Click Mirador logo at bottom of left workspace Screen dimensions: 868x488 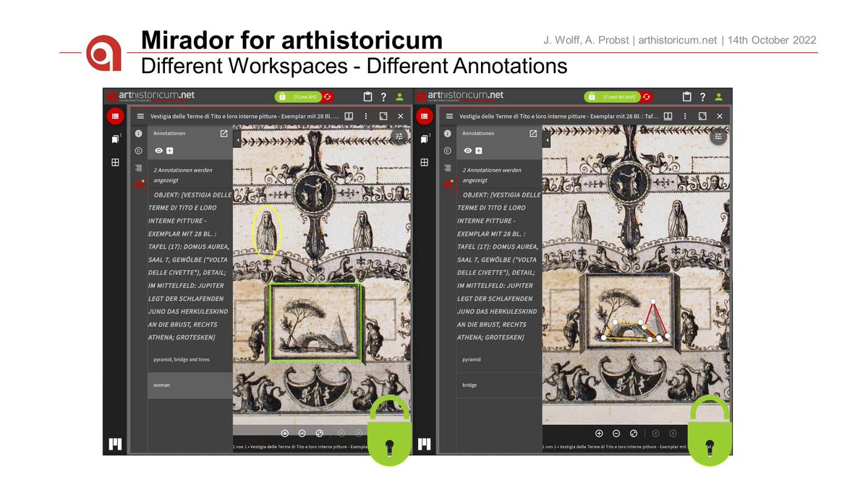[115, 444]
